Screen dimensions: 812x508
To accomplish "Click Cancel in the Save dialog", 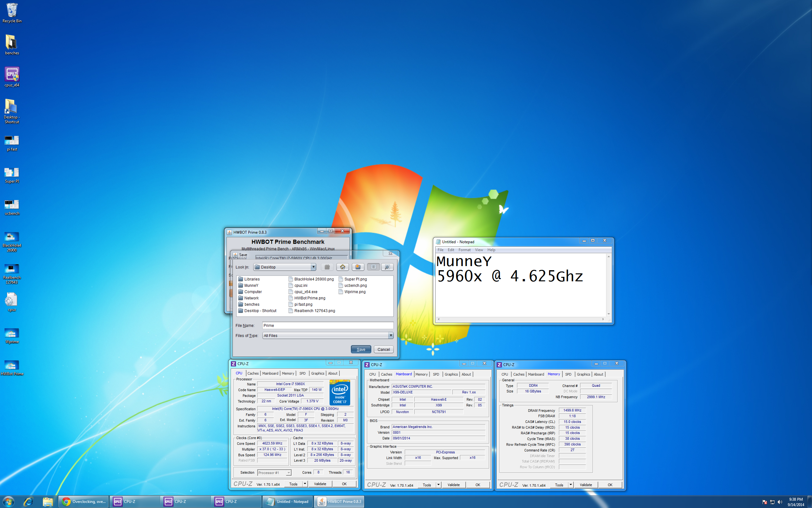I will pos(383,350).
